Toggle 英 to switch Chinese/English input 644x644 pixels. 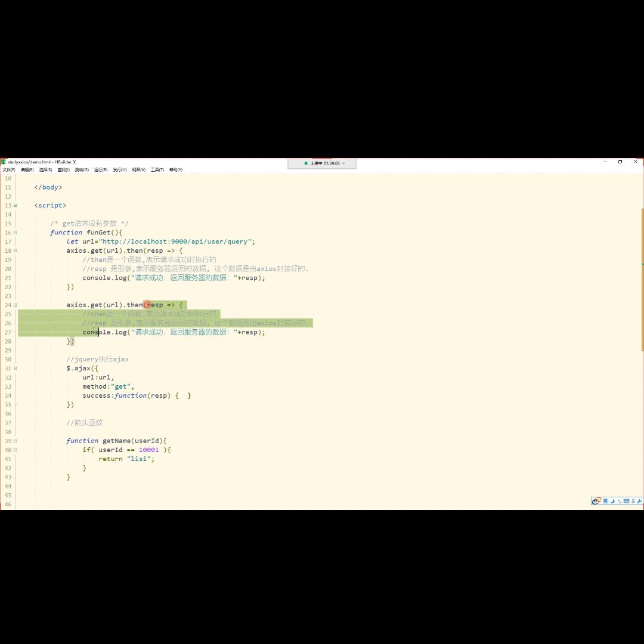click(606, 501)
